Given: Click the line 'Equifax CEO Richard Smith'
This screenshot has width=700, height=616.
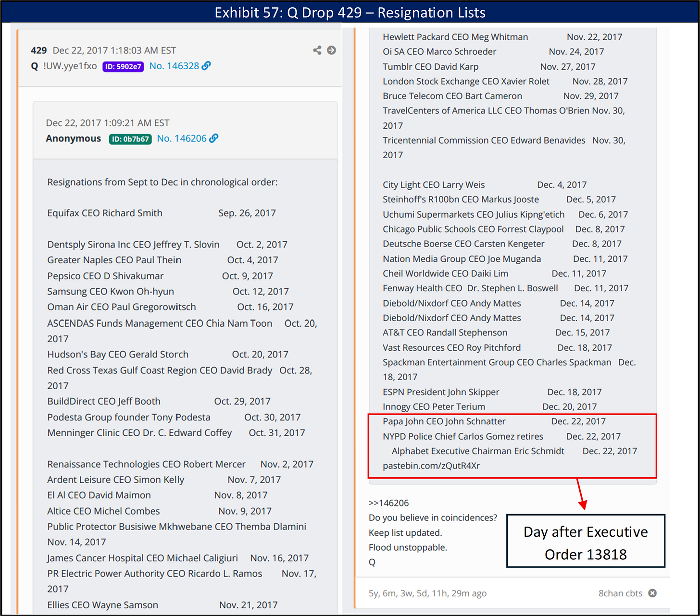Looking at the screenshot, I should 105,213.
